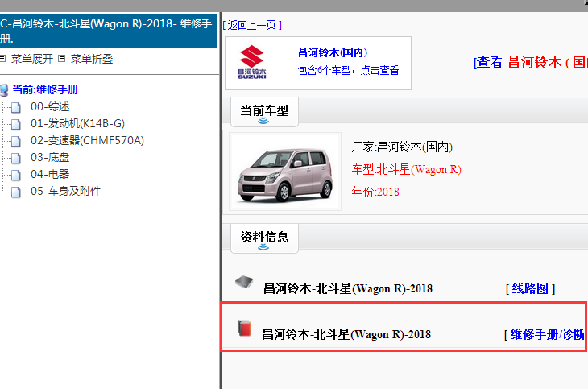
Task: Open the 04-电器 section
Action: click(x=50, y=174)
